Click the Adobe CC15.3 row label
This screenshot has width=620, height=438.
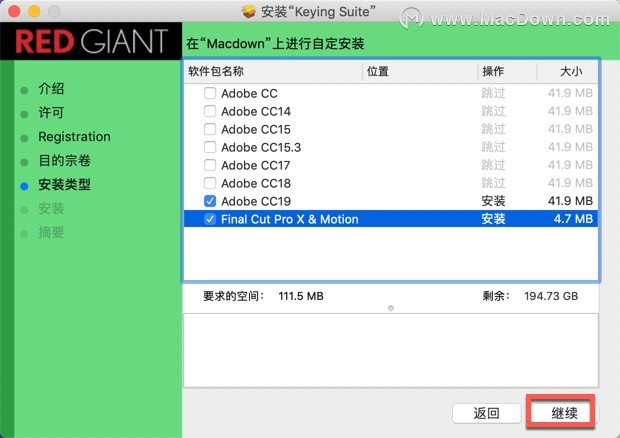[261, 147]
